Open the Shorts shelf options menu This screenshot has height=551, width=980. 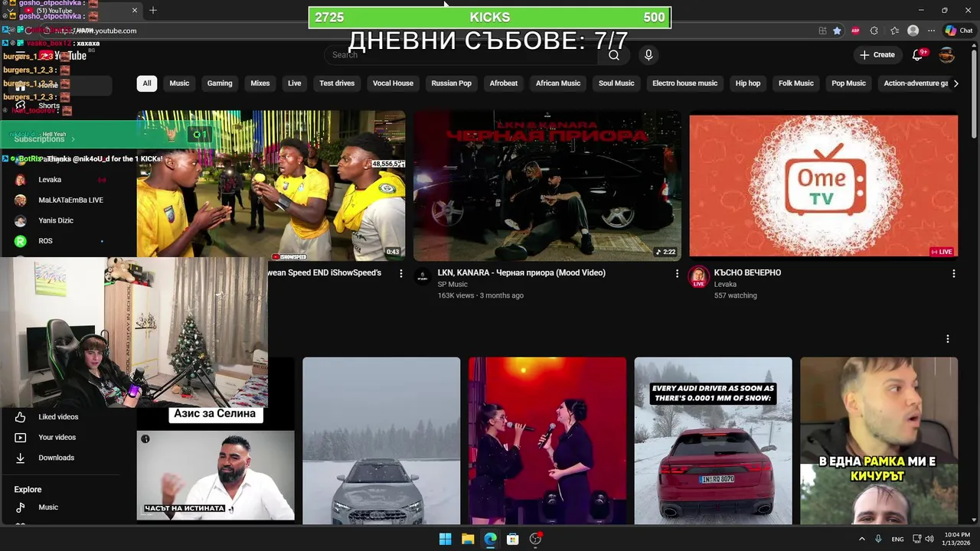coord(947,338)
